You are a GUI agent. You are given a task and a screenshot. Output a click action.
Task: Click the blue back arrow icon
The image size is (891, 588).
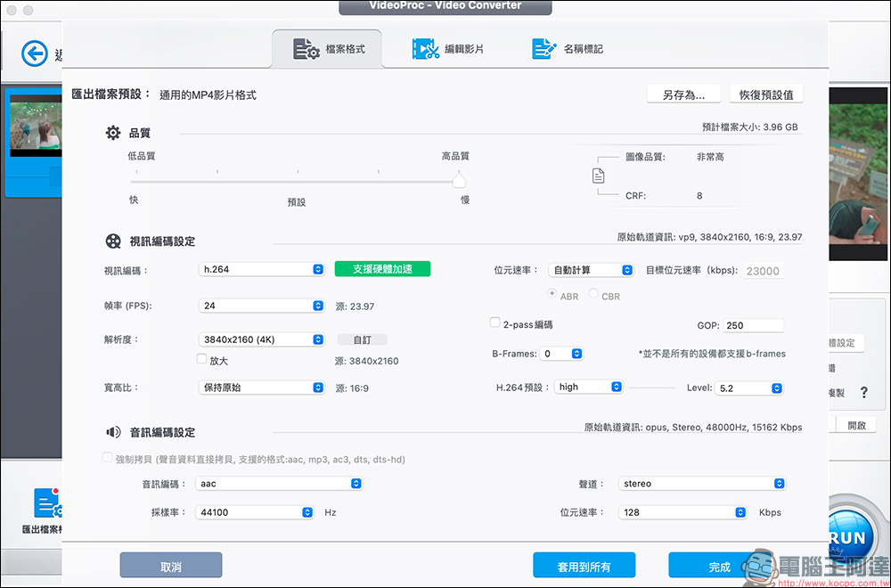(35, 55)
